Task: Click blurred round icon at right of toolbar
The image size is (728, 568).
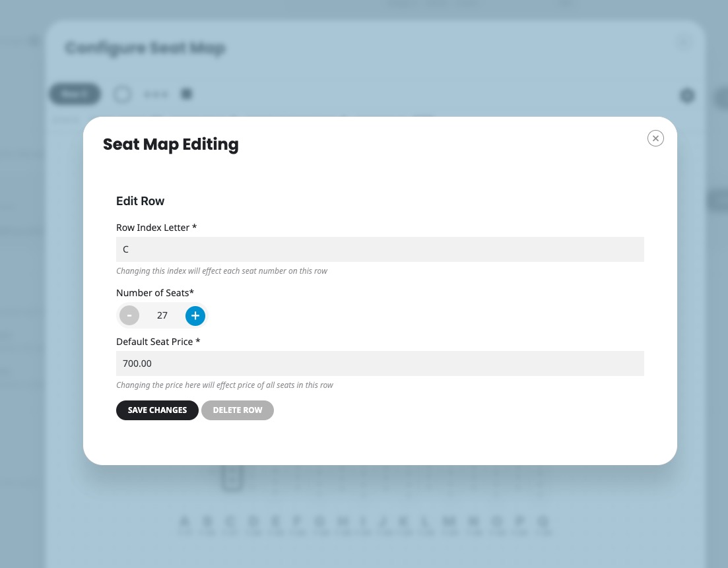Action: point(687,96)
